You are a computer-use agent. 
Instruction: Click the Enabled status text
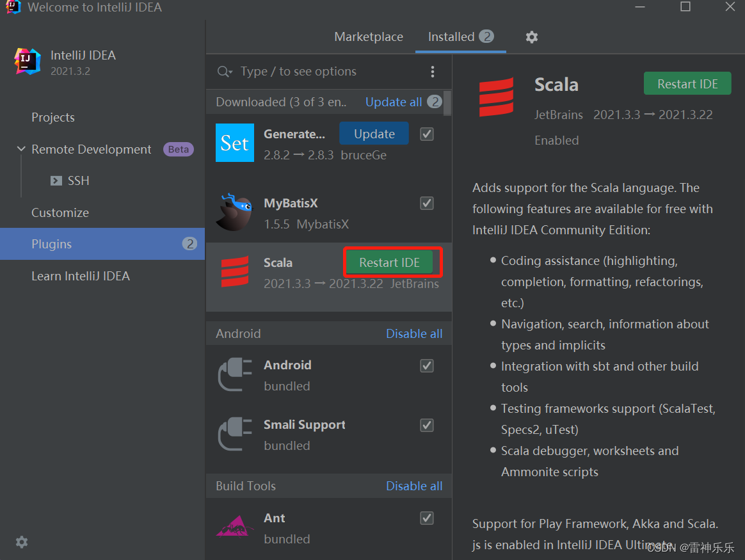pyautogui.click(x=556, y=141)
